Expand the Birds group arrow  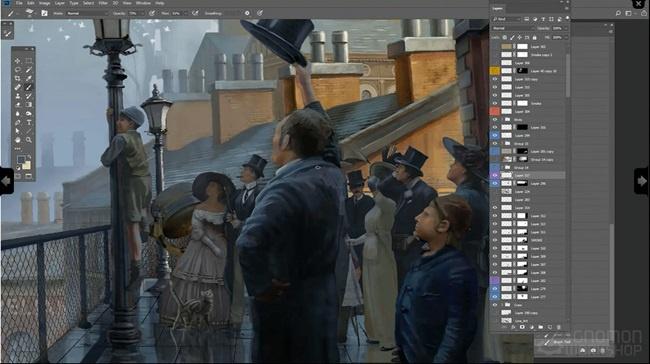(502, 119)
